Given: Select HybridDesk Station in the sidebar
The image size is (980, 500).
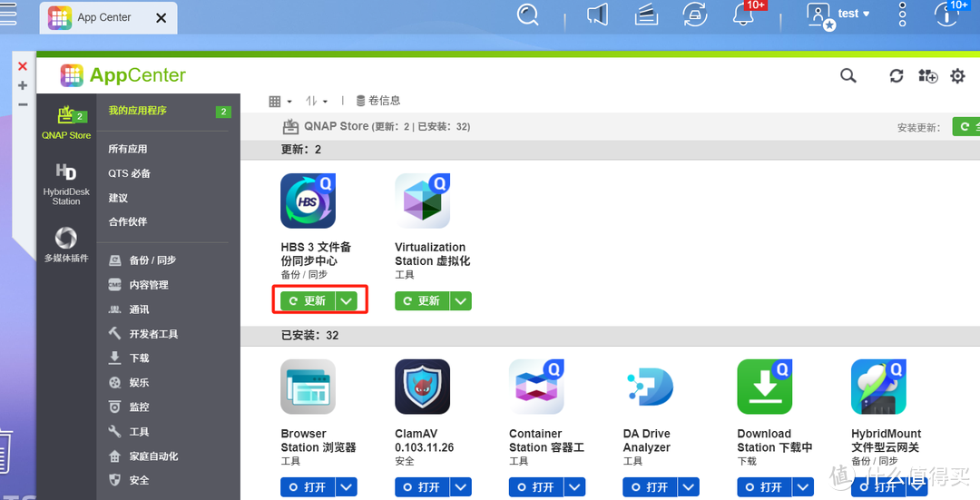Looking at the screenshot, I should click(x=66, y=183).
